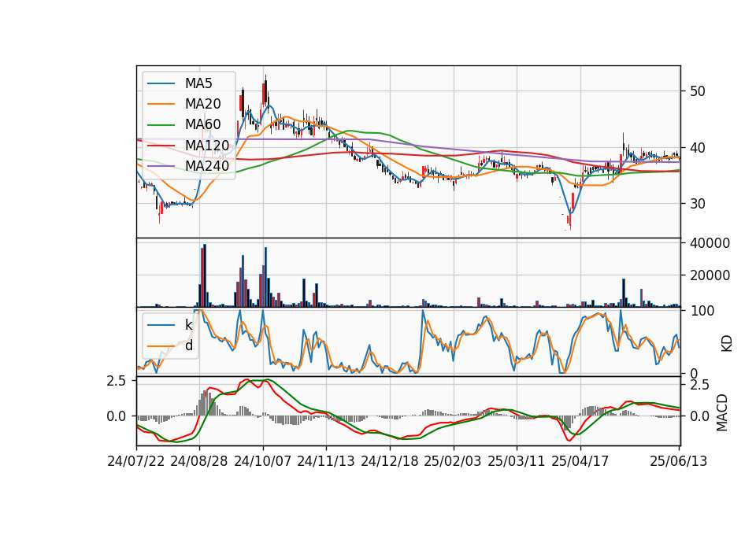Click the 25/02/03 date axis label

coord(453,461)
